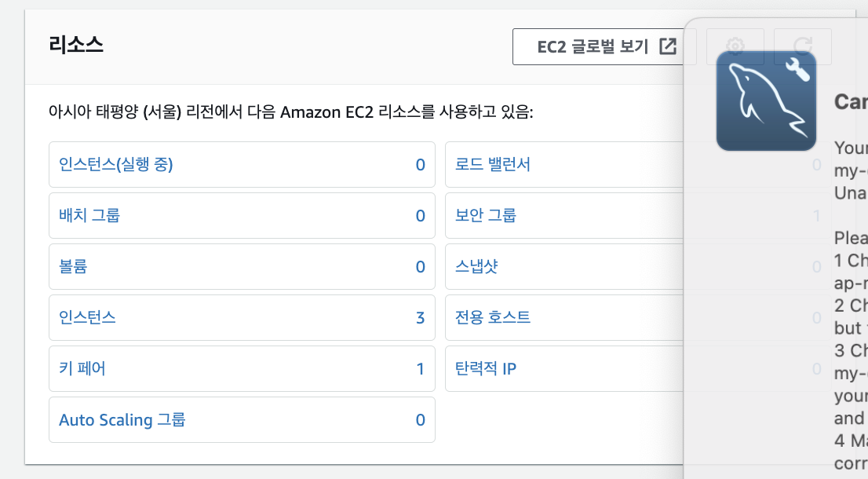Click the refresh resources icon

[x=802, y=46]
